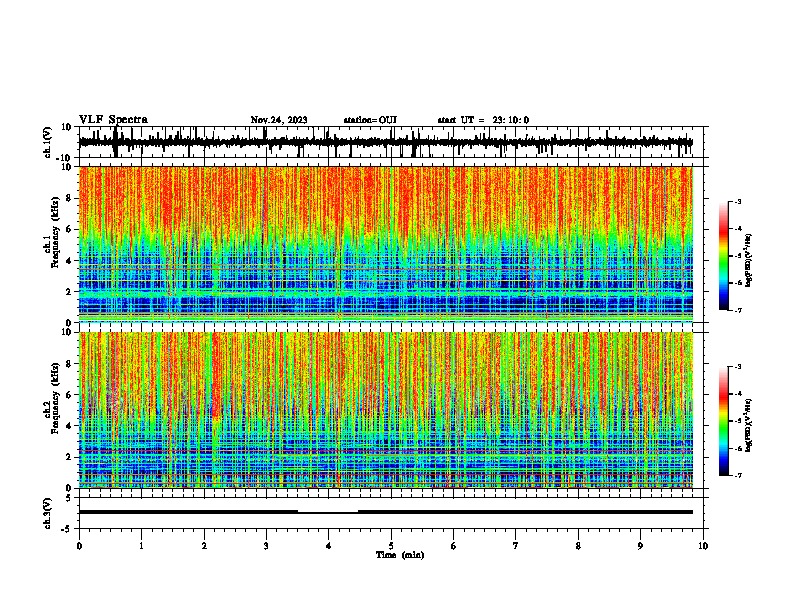Image resolution: width=792 pixels, height=612 pixels.
Task: Click the ch.2 frequency color bar
Action: coord(723,421)
